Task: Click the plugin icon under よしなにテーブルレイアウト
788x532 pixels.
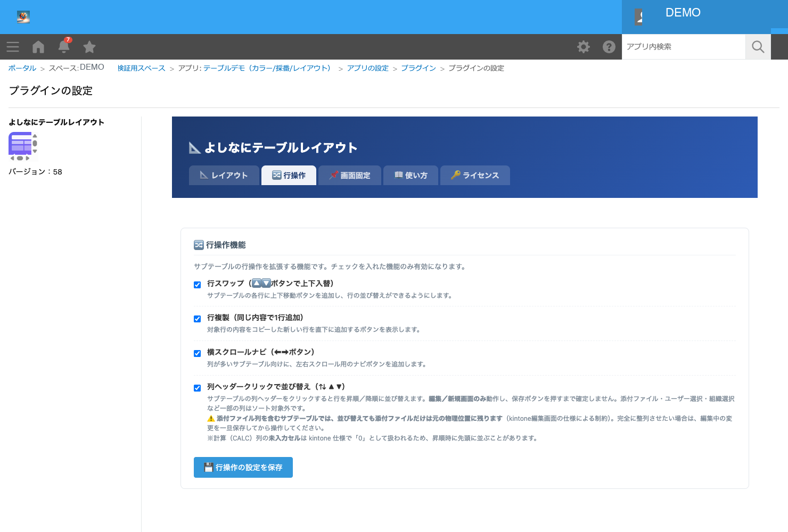Action: click(23, 146)
